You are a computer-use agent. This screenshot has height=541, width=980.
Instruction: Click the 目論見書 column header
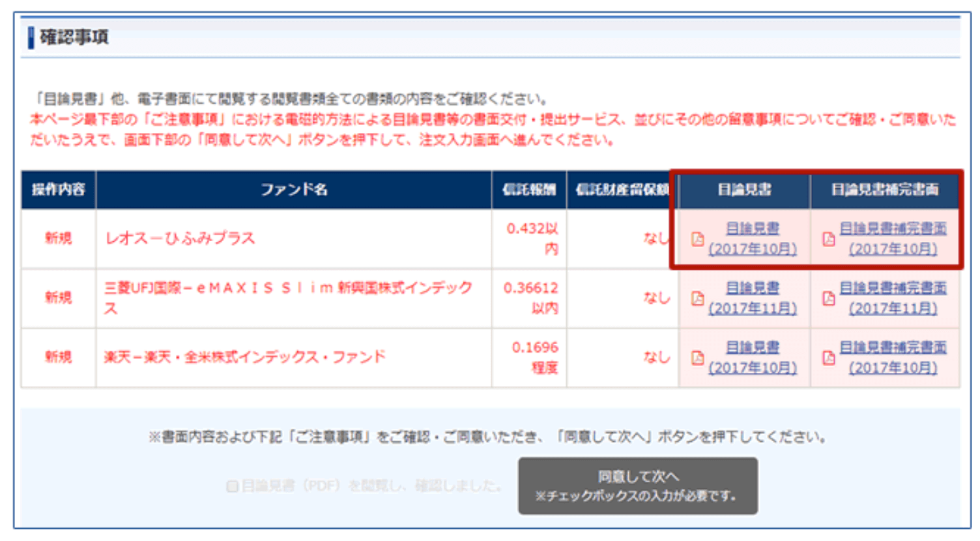tap(745, 190)
